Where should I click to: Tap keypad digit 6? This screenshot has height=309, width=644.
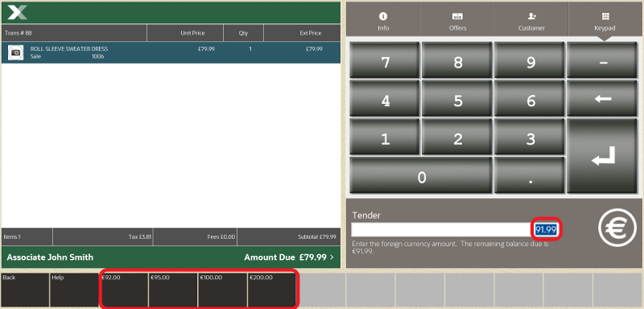click(x=530, y=99)
